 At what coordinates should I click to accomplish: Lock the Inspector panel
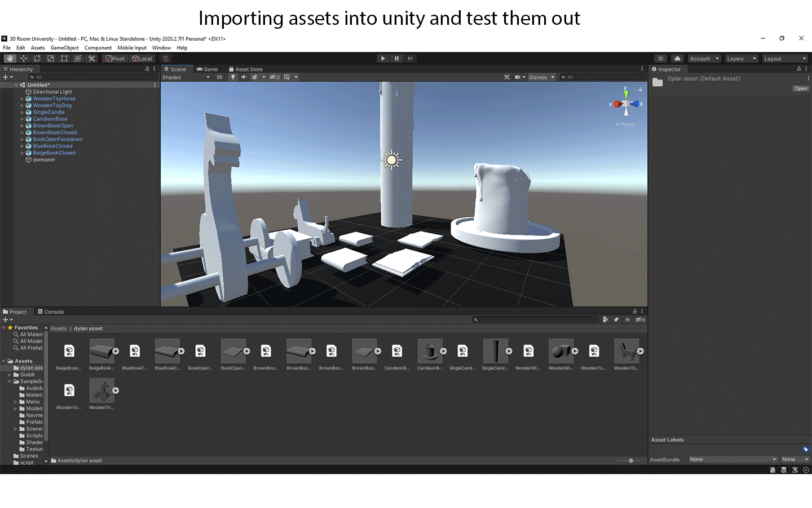pyautogui.click(x=798, y=69)
